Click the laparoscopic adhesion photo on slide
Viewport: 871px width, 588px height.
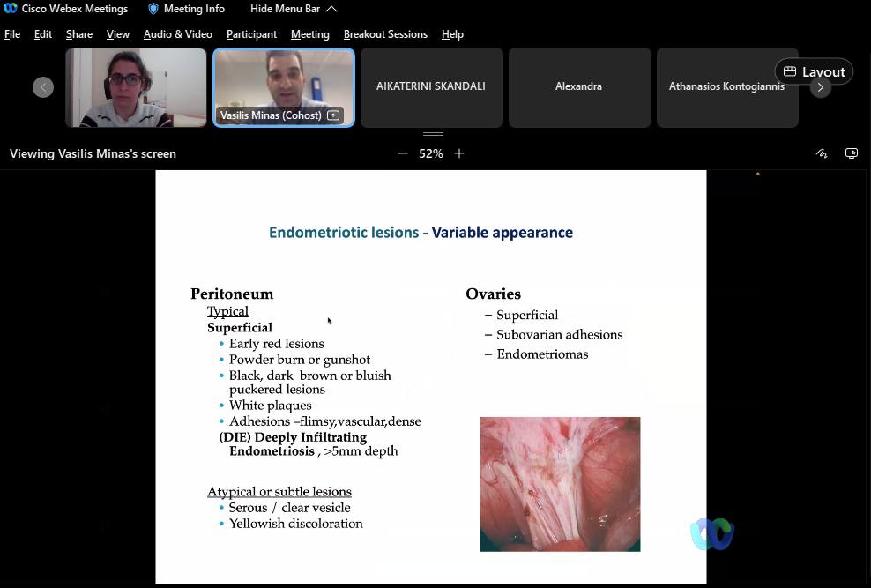coord(560,484)
